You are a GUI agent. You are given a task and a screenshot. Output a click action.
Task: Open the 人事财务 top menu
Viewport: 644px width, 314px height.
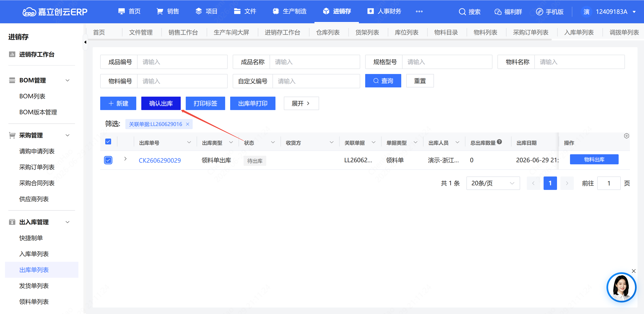pyautogui.click(x=384, y=12)
